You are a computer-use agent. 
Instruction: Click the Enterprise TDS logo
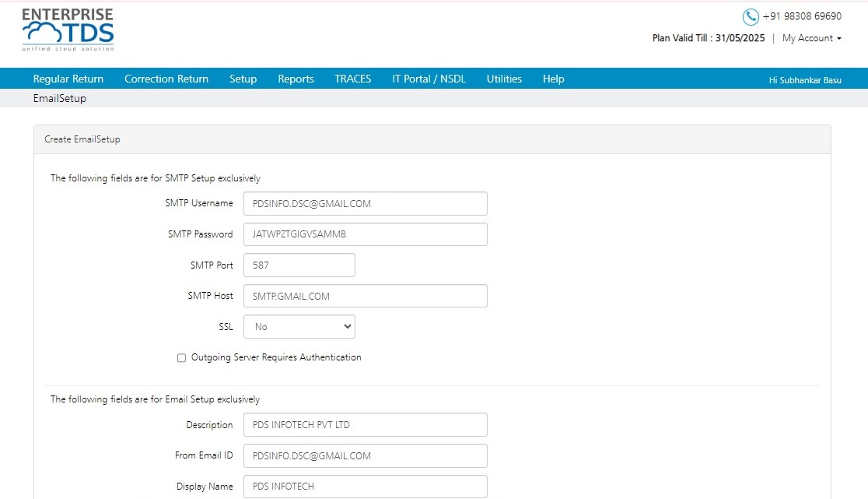tap(68, 30)
